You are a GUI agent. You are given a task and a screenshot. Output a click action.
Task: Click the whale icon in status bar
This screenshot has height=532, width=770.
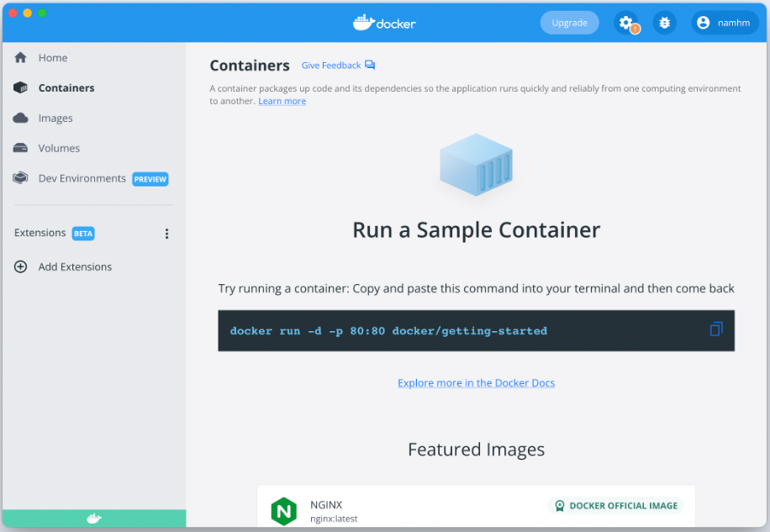tap(94, 519)
